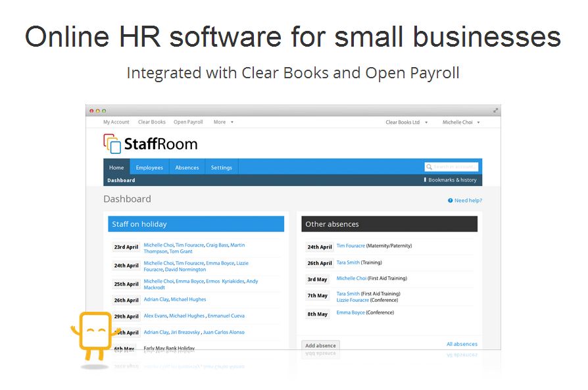Viewport: 588px width, 390px height.
Task: Click the StaffRoom logo
Action: (x=151, y=144)
